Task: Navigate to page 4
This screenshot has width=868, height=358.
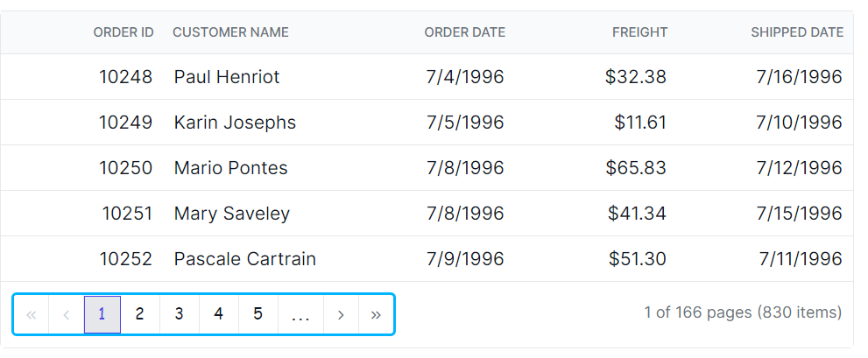Action: pyautogui.click(x=219, y=314)
